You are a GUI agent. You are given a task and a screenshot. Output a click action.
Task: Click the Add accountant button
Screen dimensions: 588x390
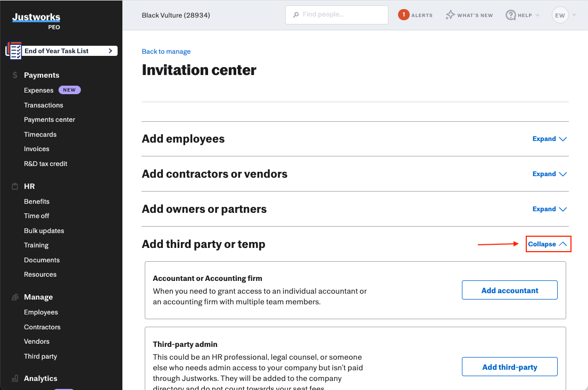point(509,289)
